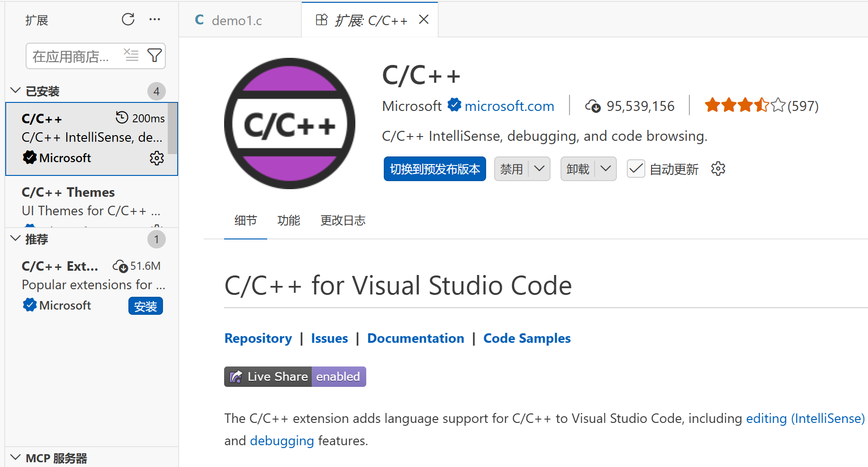Close the C/C++ extension tab
The height and width of the screenshot is (467, 868).
(424, 19)
